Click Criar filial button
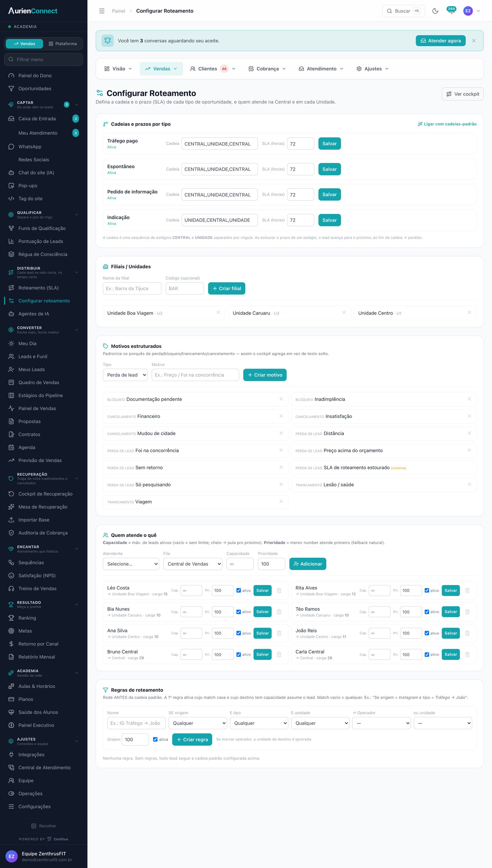The image size is (492, 868). pos(227,288)
